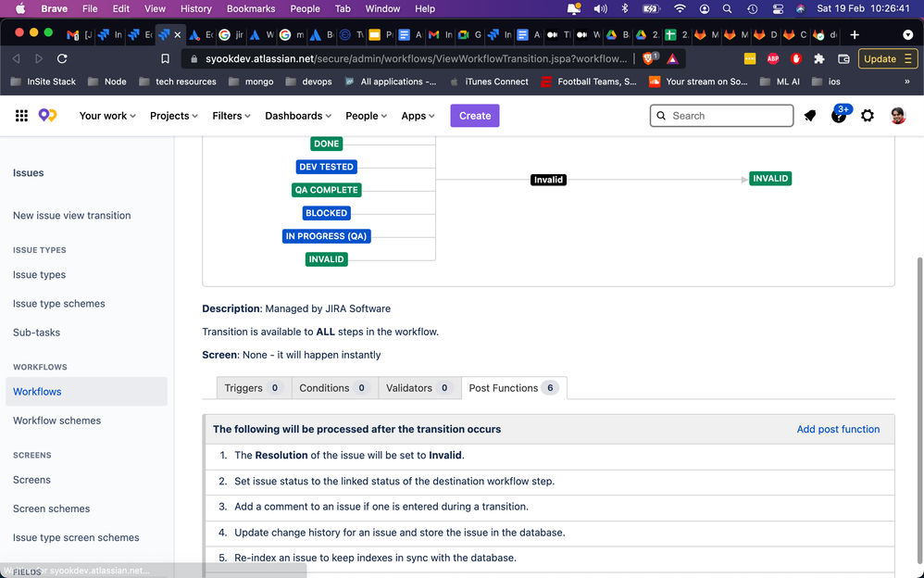
Task: Click the IN PROGRESS (QA) status lozenge
Action: (327, 236)
